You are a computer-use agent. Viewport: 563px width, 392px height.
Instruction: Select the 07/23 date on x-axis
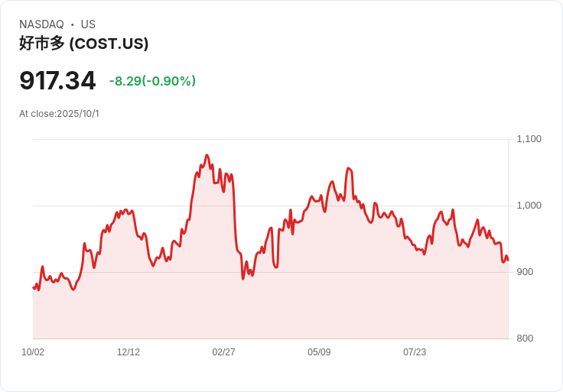[x=415, y=352]
